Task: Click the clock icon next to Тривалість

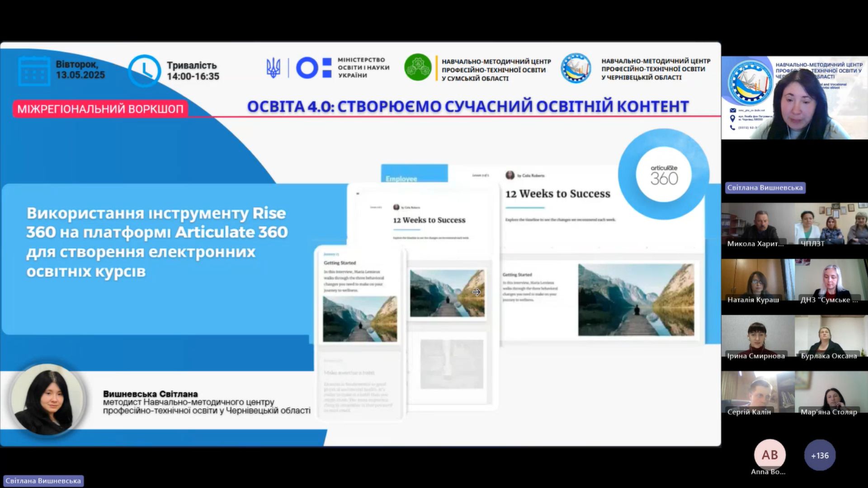Action: point(144,70)
